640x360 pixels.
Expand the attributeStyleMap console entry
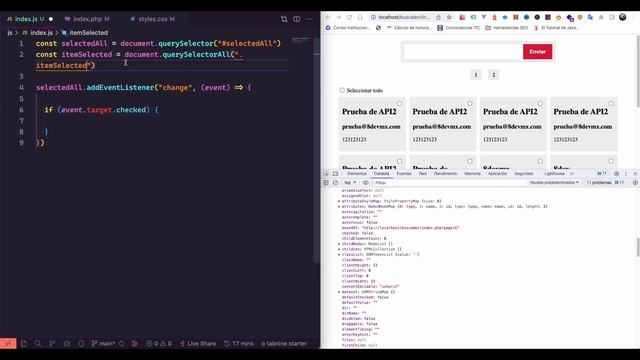coord(339,201)
